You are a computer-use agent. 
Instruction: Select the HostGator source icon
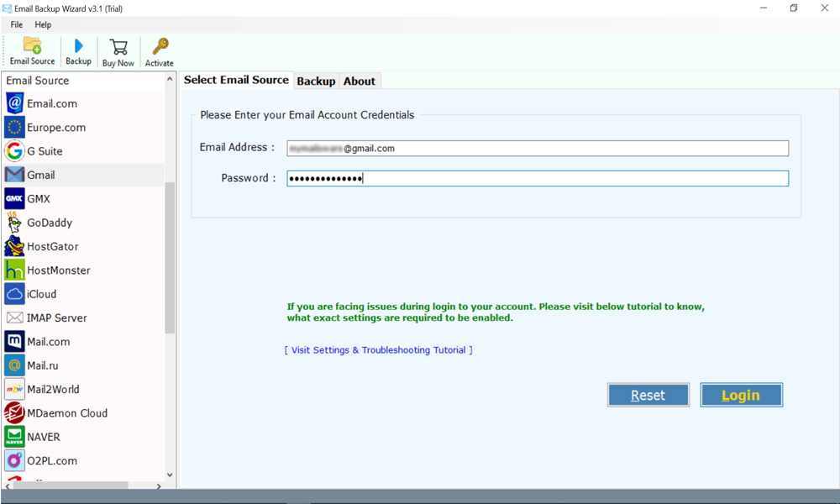[x=14, y=246]
